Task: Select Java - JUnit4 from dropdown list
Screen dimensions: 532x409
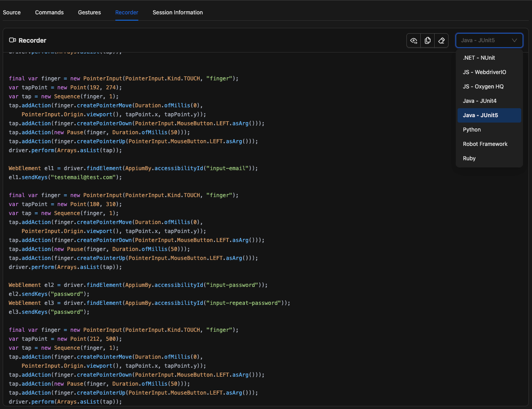Action: (x=480, y=101)
